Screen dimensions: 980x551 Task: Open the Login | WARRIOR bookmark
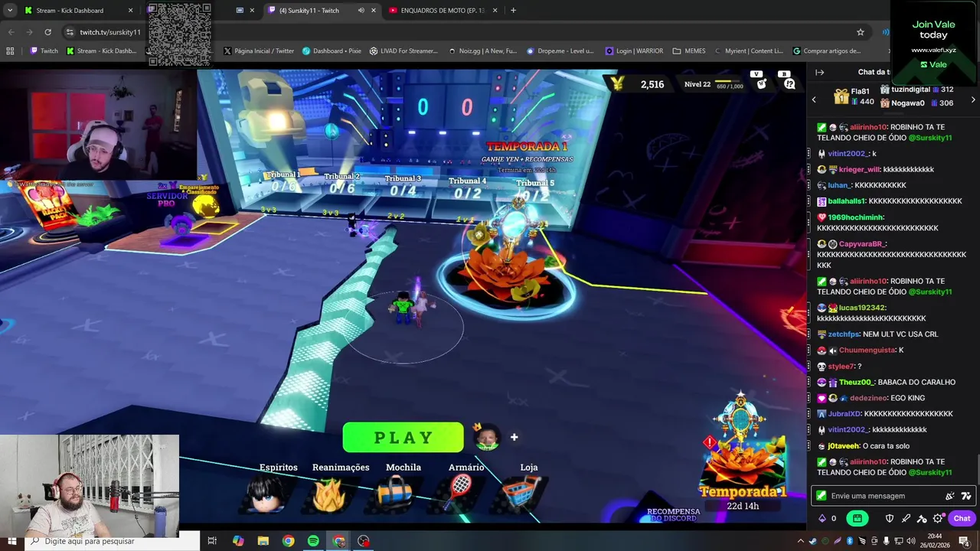point(634,51)
